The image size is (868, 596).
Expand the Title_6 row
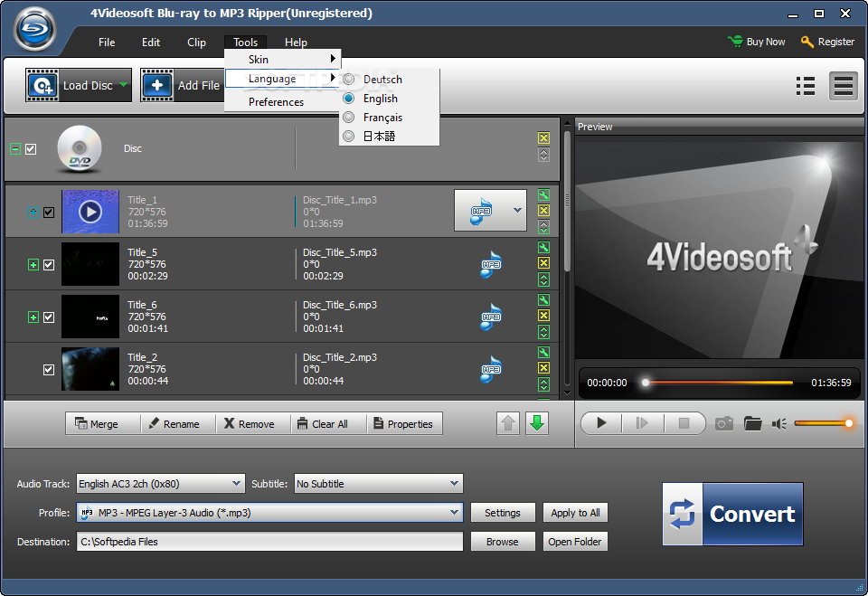pyautogui.click(x=33, y=317)
